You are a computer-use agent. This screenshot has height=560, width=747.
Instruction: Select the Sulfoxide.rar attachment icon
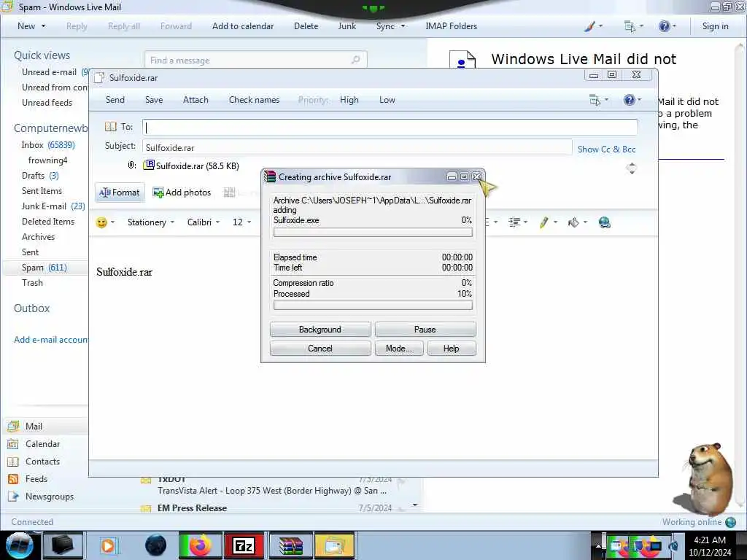tap(149, 166)
